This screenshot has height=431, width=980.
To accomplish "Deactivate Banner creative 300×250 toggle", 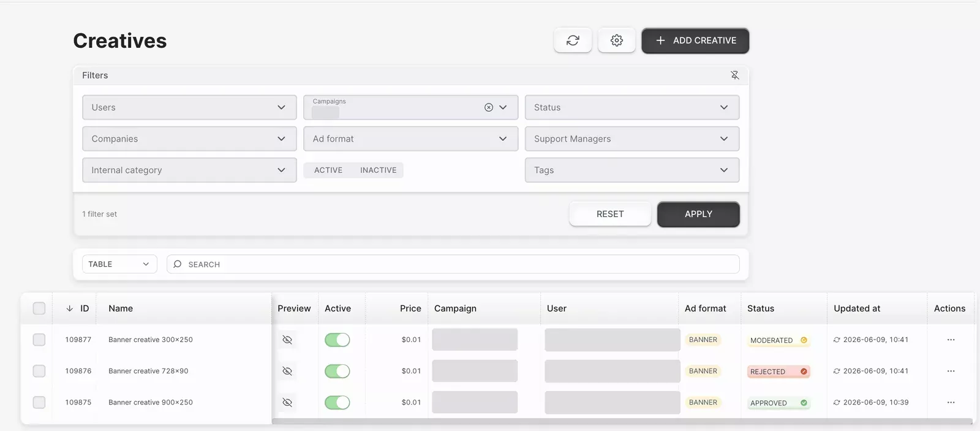I will 337,340.
